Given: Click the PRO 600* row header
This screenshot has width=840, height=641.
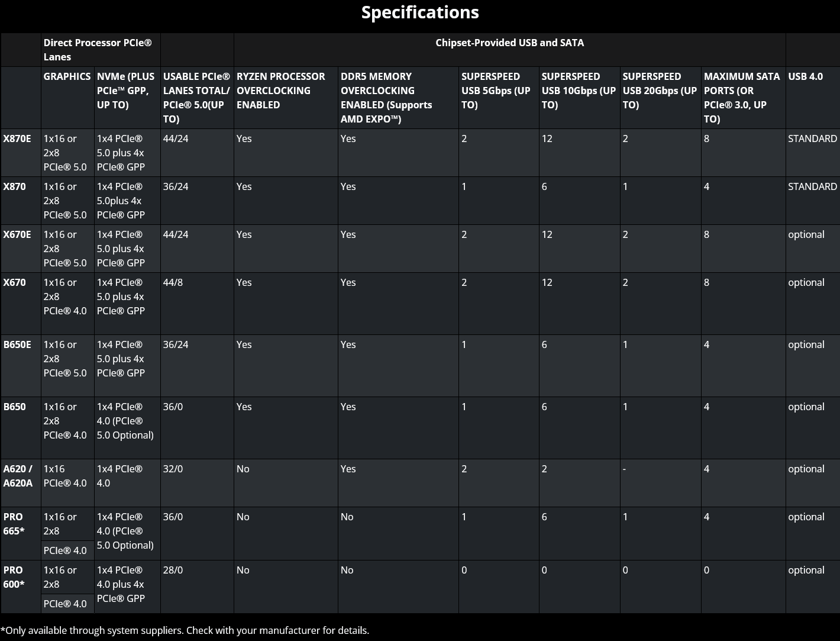Looking at the screenshot, I should tap(14, 577).
